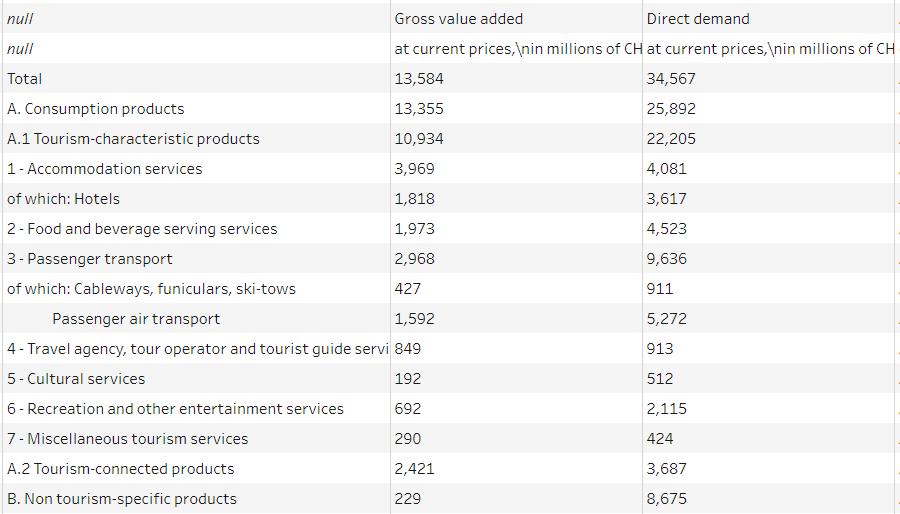This screenshot has height=514, width=900.
Task: Click the A.2 Tourism-connected products label
Action: [120, 469]
